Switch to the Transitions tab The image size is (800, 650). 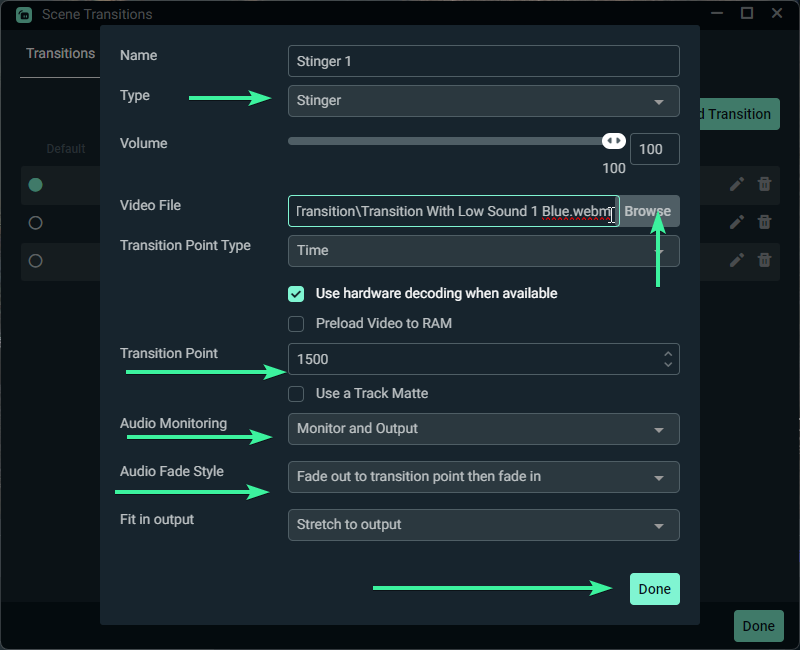[60, 54]
